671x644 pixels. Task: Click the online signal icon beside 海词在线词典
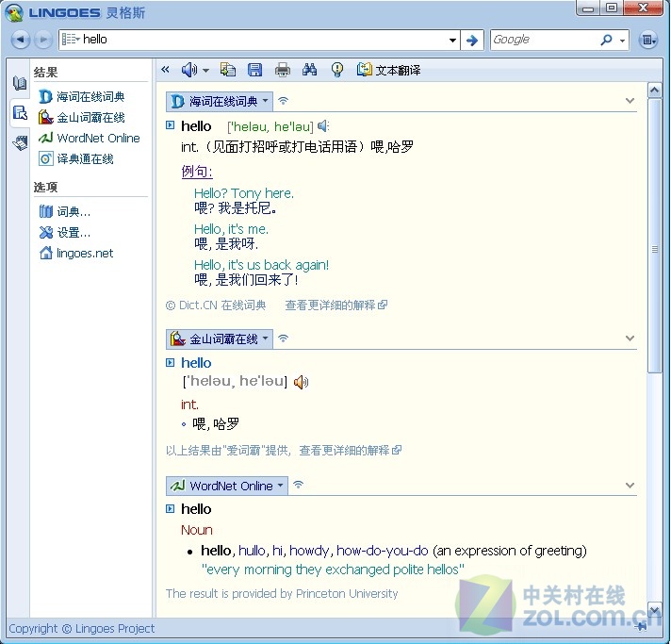(x=283, y=101)
